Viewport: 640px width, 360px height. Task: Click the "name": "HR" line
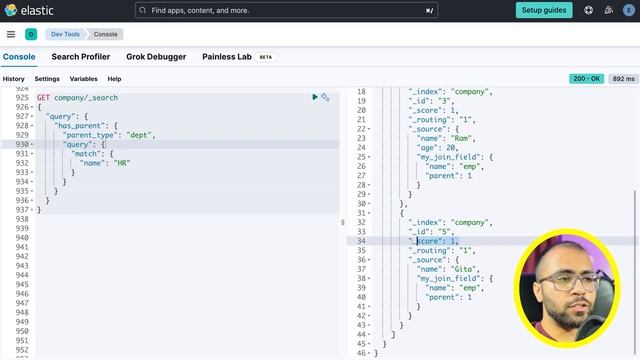105,163
